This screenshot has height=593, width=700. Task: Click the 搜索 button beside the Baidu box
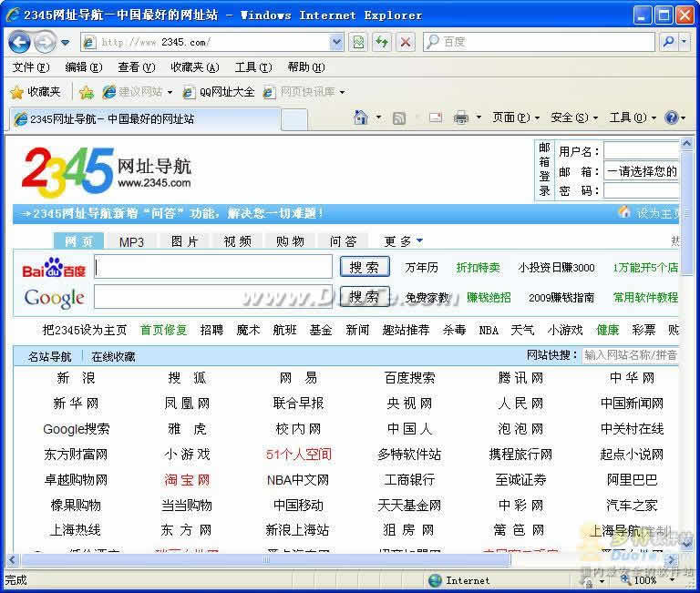(x=365, y=267)
